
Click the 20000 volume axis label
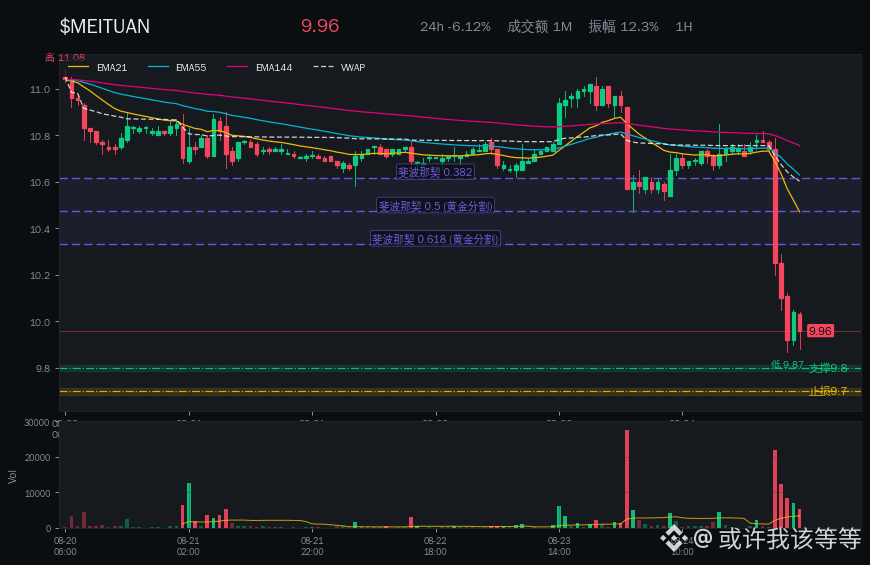[38, 458]
